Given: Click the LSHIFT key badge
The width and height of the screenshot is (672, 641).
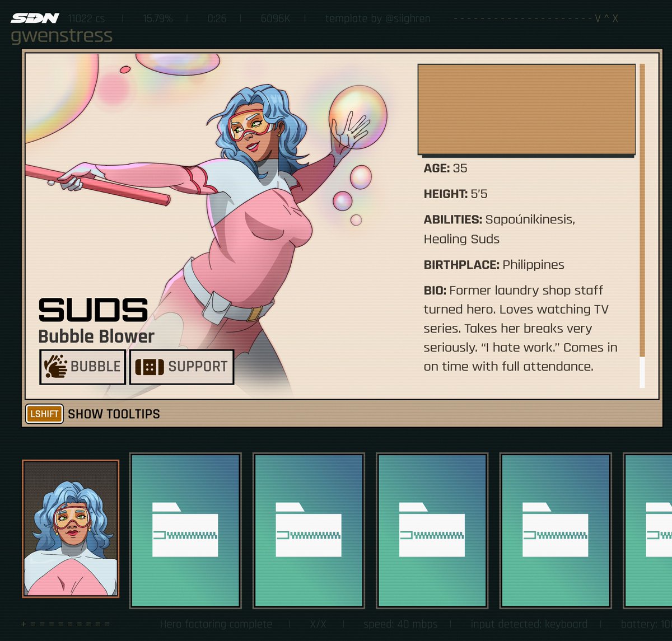Looking at the screenshot, I should pyautogui.click(x=44, y=414).
